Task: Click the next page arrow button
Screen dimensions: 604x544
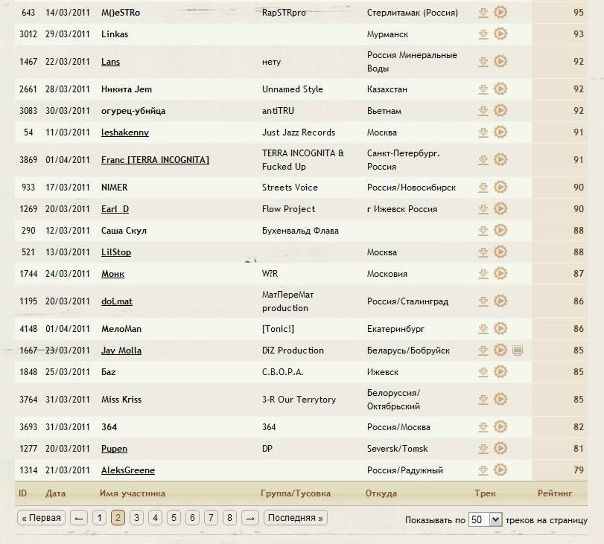Action: [251, 518]
